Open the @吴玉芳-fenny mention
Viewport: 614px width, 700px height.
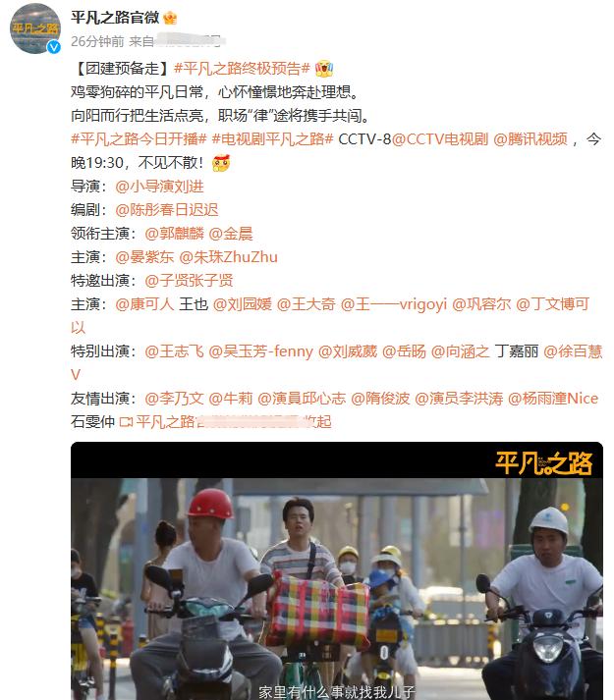[x=261, y=351]
